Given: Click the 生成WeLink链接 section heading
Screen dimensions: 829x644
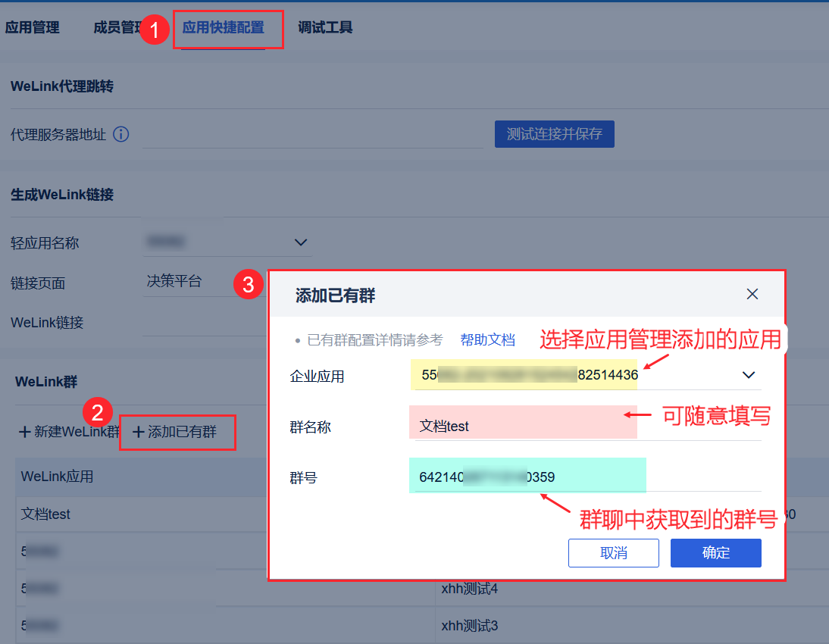Looking at the screenshot, I should pyautogui.click(x=62, y=195).
